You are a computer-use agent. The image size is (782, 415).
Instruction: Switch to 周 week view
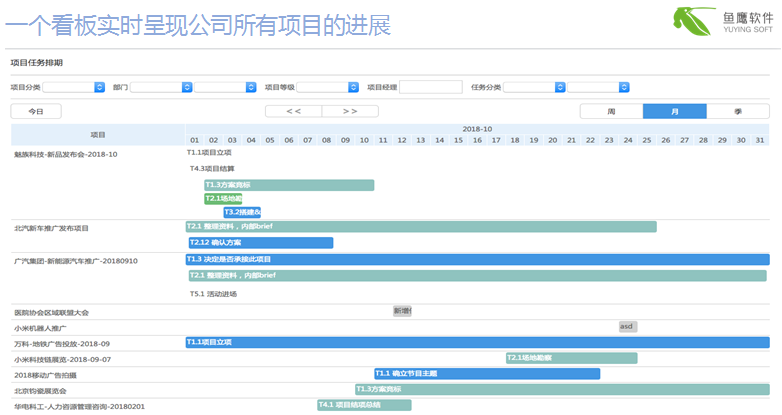[x=611, y=111]
